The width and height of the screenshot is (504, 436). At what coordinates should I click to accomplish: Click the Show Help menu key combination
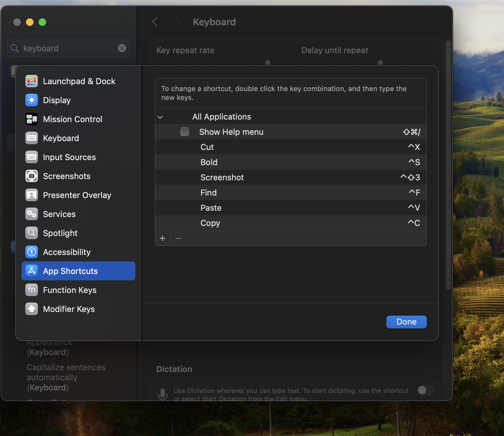412,132
